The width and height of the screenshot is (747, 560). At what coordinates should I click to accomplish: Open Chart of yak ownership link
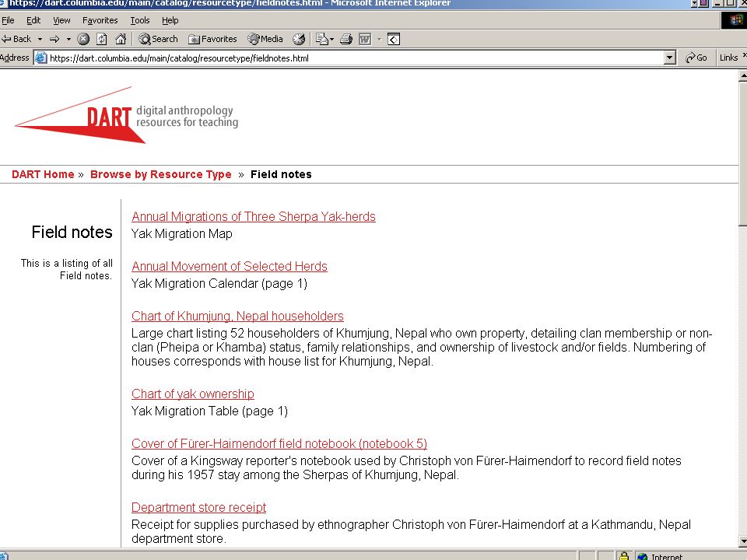(192, 394)
